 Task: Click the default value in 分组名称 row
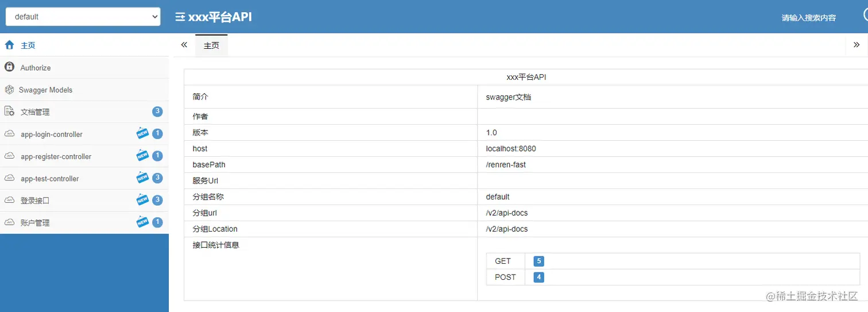pos(498,197)
